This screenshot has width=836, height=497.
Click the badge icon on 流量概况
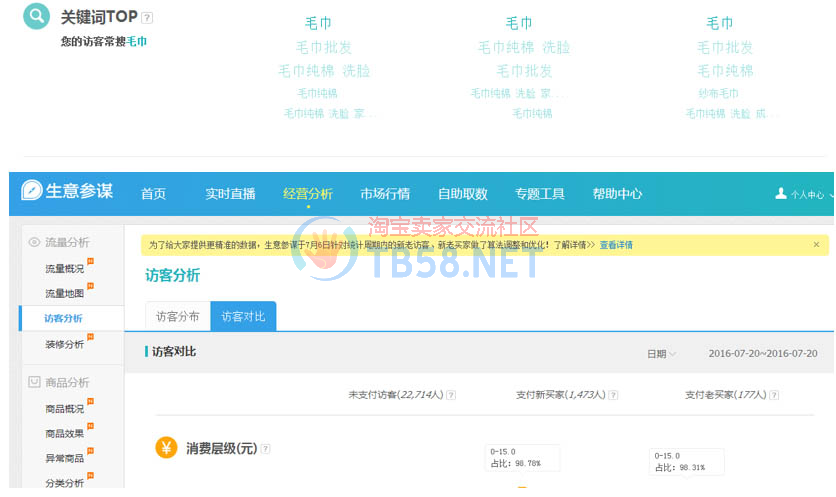[x=91, y=261]
